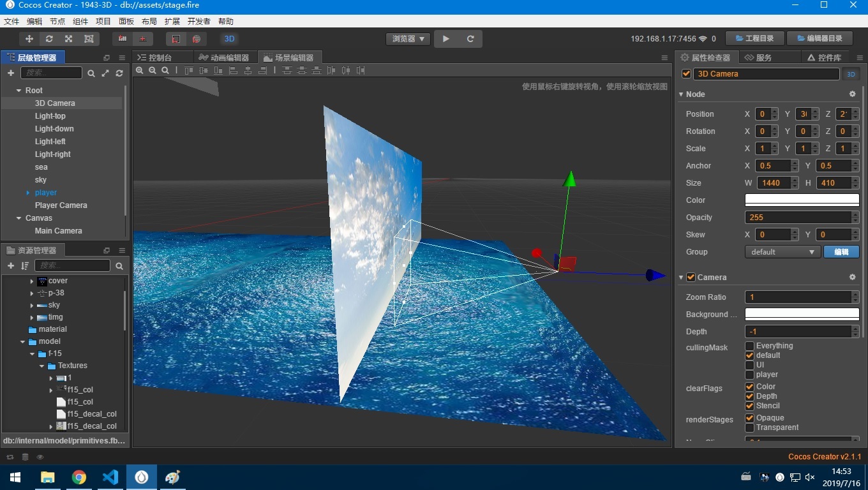The image size is (868, 490).
Task: Click the expand-all arrows icon in hierarchy
Action: coord(105,73)
